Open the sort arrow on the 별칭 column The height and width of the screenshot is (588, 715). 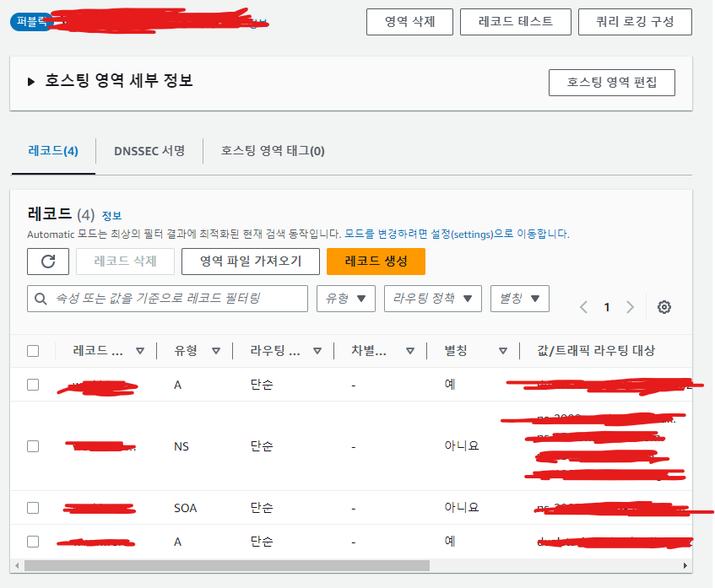502,350
